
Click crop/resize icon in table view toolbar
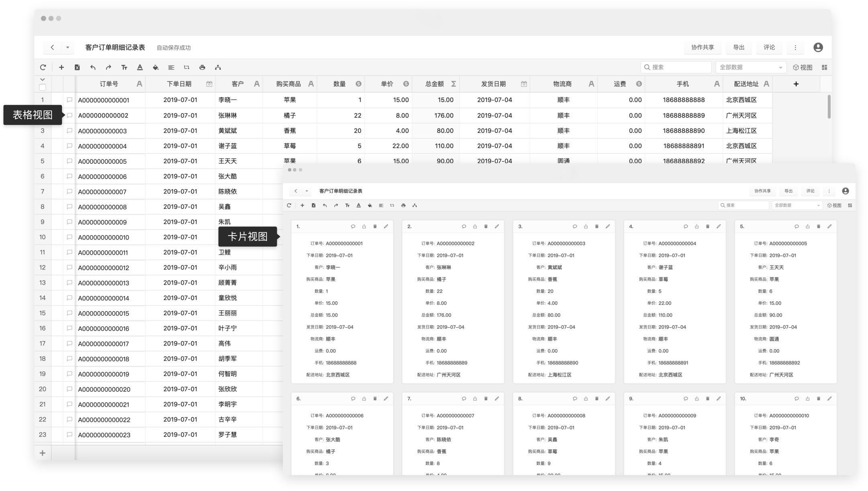pos(186,67)
